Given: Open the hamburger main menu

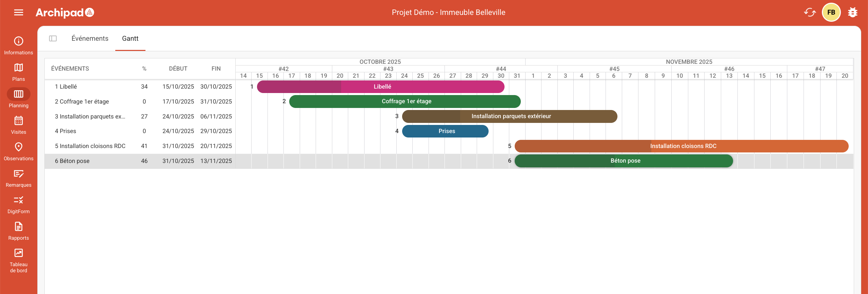Looking at the screenshot, I should coord(19,13).
